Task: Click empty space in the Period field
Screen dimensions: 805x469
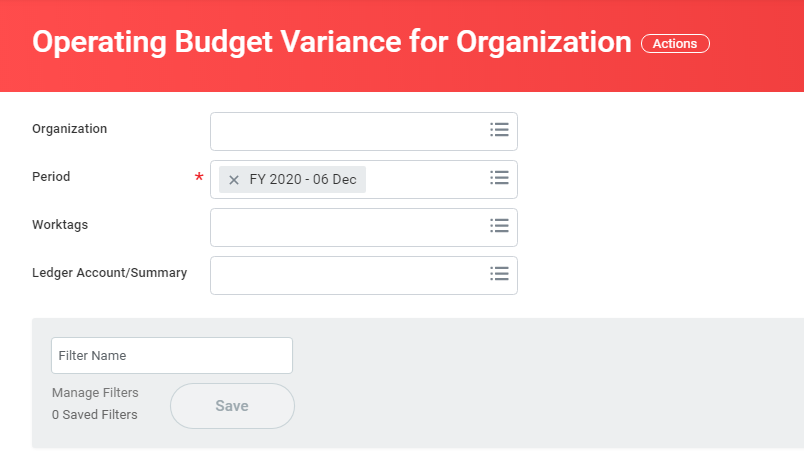Action: (425, 179)
